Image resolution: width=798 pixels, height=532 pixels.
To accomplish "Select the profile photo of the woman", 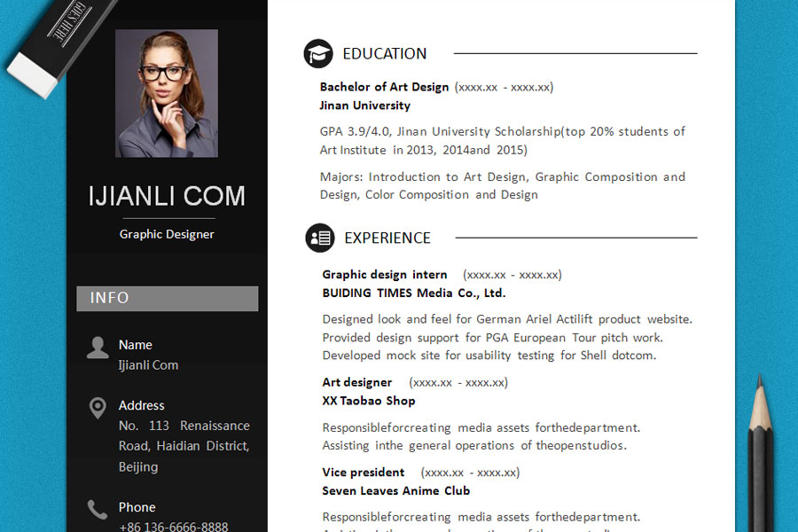I will pos(167,93).
